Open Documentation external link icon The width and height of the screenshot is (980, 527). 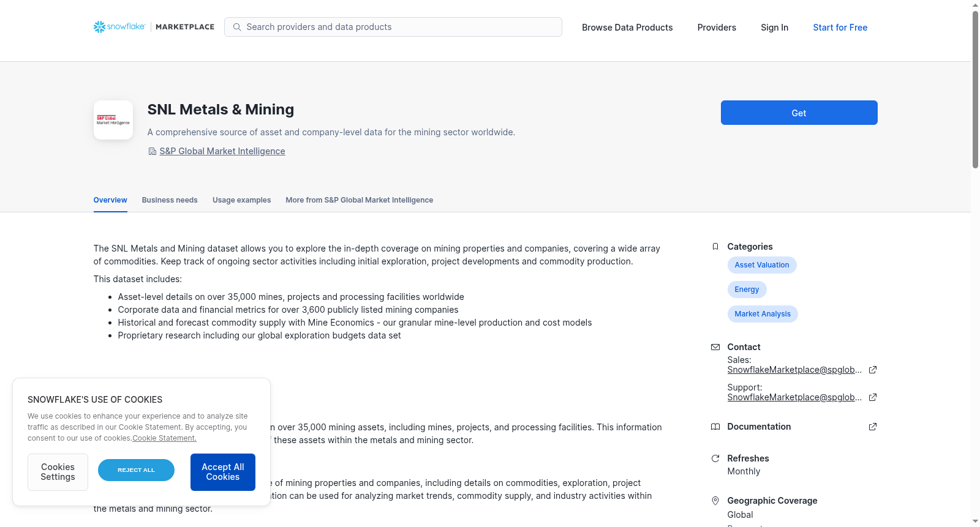[x=873, y=427]
